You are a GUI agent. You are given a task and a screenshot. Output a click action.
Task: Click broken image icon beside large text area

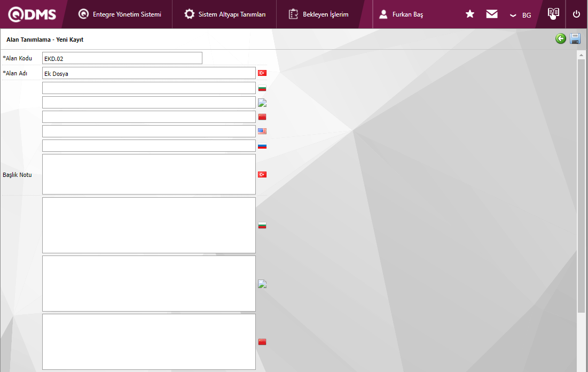pos(262,284)
